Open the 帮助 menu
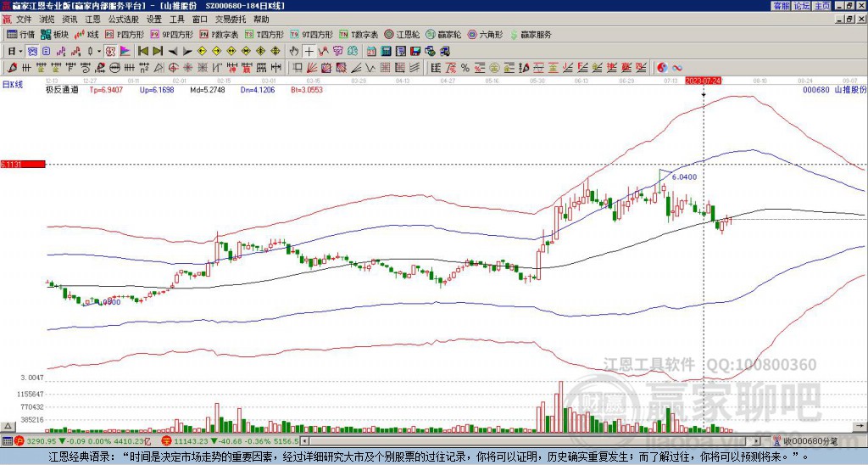The image size is (868, 465). click(261, 20)
